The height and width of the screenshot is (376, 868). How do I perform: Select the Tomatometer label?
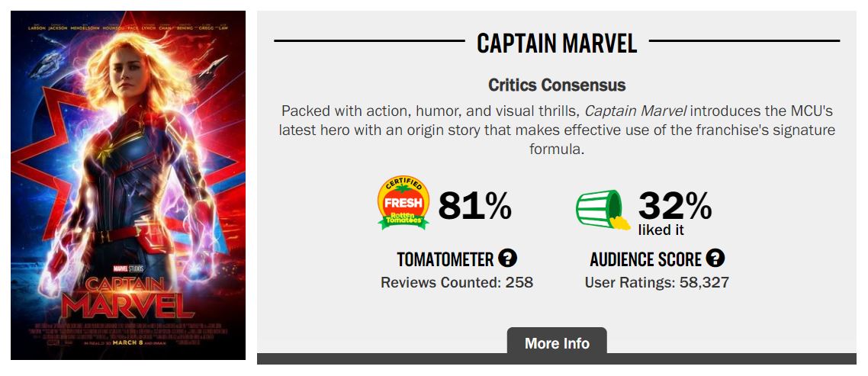tap(445, 259)
